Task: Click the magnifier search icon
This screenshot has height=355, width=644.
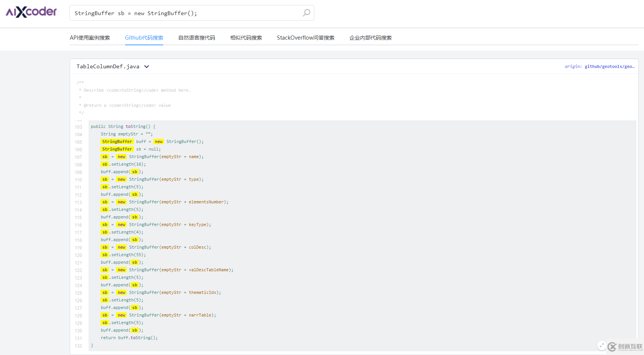Action: (307, 13)
